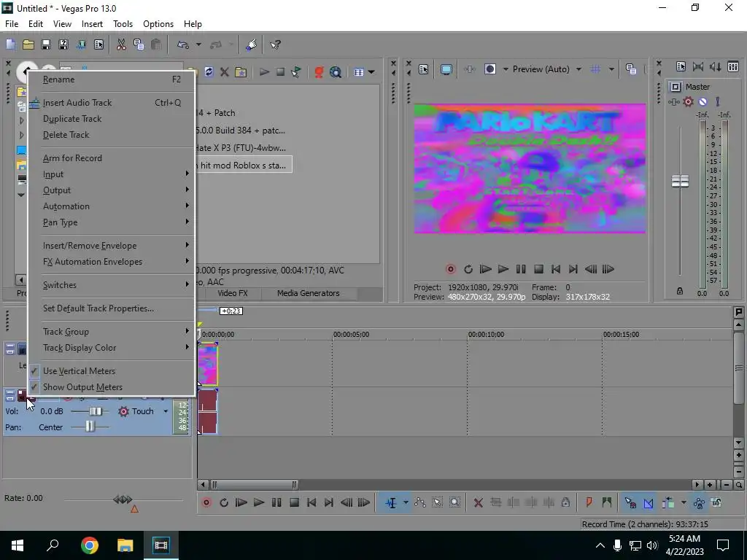Screen dimensions: 747x560
Task: Click the Record button in timeline transport
Action: [x=206, y=502]
